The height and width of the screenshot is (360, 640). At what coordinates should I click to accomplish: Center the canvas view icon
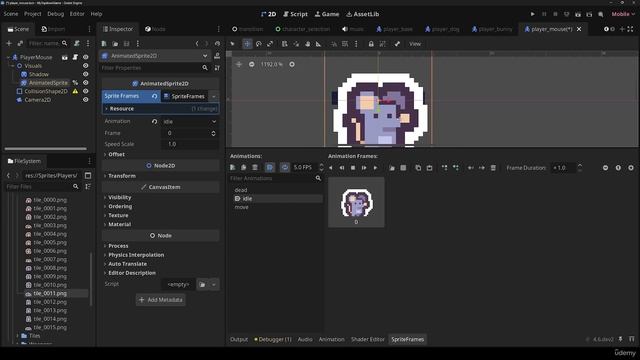[239, 64]
